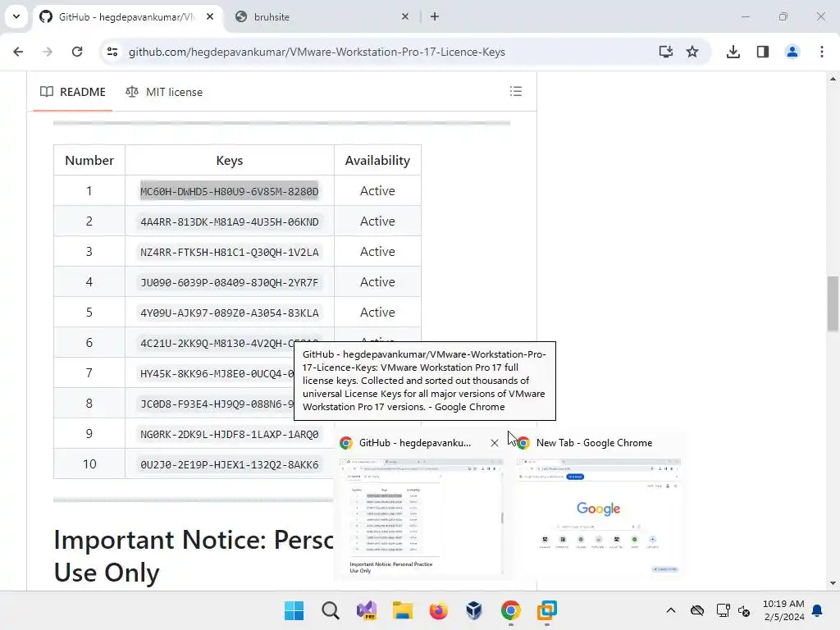View site information icon in address bar
The image size is (840, 630).
(112, 52)
